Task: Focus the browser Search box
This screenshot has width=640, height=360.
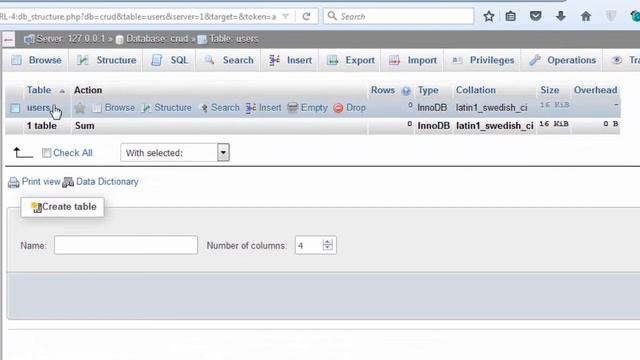Action: 399,16
